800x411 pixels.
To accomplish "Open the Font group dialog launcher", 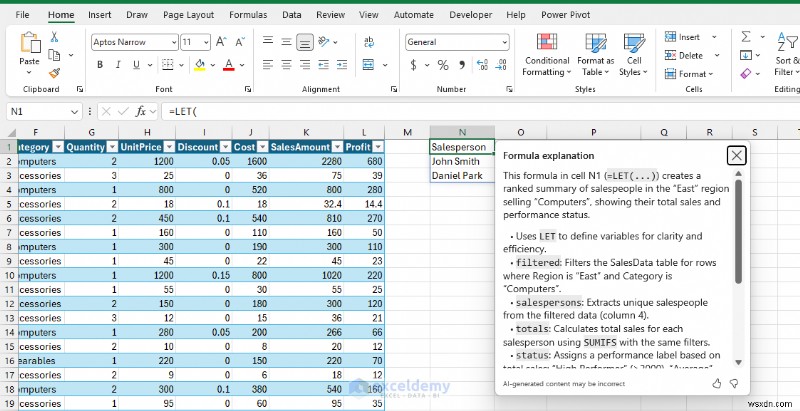I will pos(248,89).
